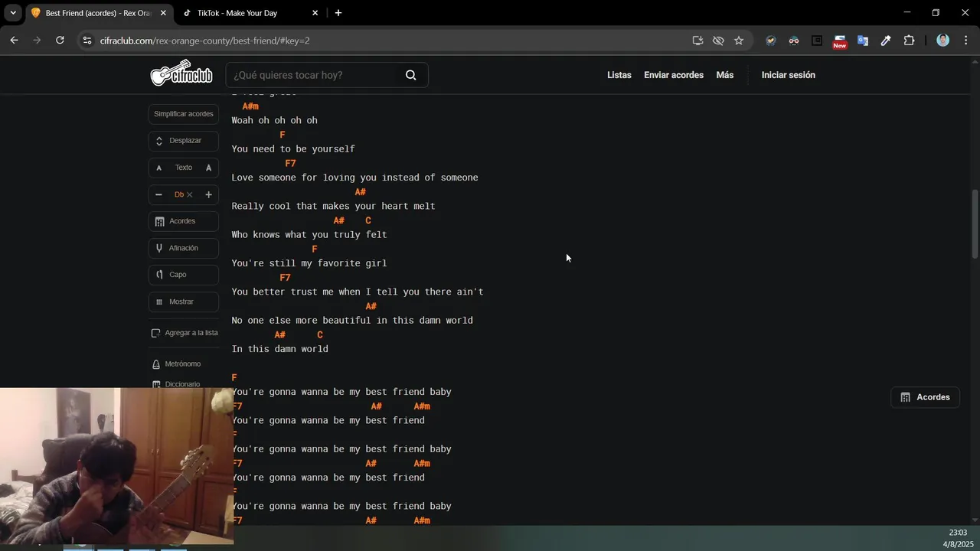980x551 pixels.
Task: Click the F7 chord above 'Love someone'
Action: pyautogui.click(x=290, y=163)
